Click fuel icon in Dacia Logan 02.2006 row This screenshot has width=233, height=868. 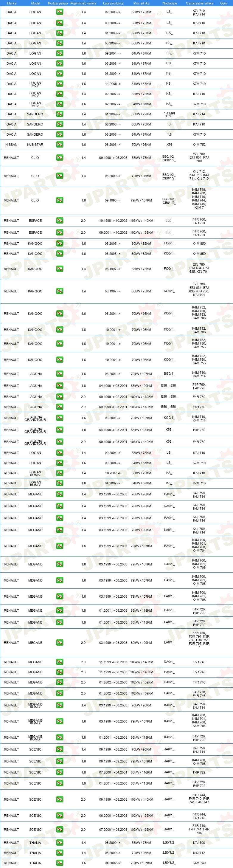60,12
